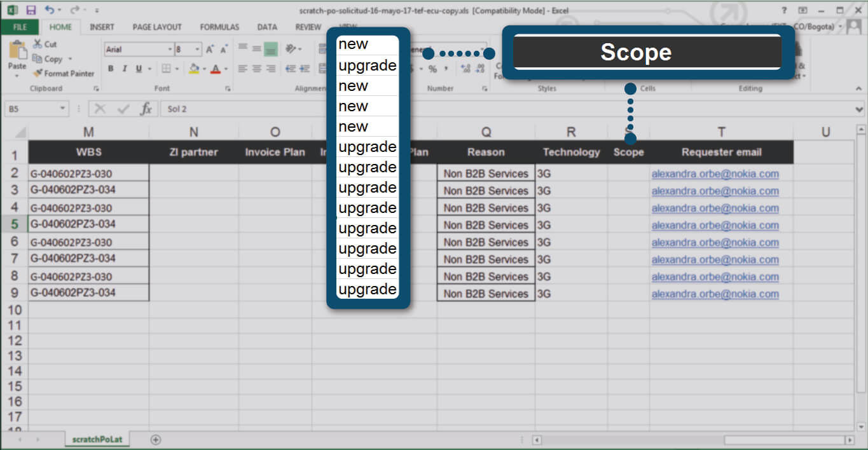The image size is (868, 450).
Task: Open the scratchPoLat sheet tab
Action: (x=97, y=439)
